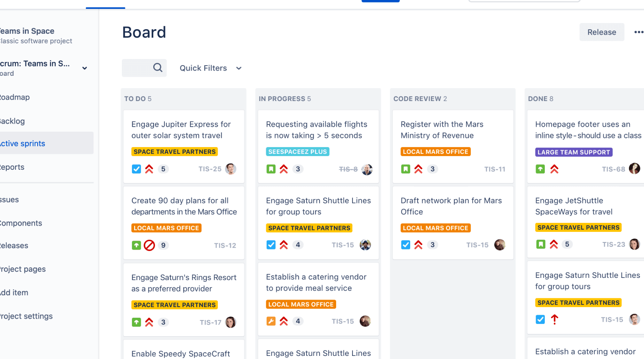The image size is (644, 359).
Task: Click the magnifier icon in the board search box
Action: [158, 68]
